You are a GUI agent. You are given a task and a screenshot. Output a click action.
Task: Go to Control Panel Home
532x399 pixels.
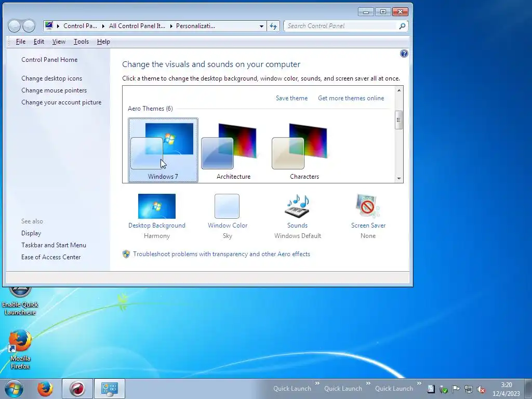[x=49, y=60]
